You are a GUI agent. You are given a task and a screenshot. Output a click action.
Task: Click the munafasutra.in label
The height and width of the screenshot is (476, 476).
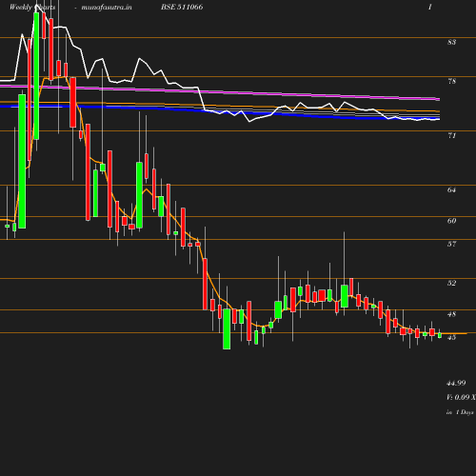click(x=107, y=7)
